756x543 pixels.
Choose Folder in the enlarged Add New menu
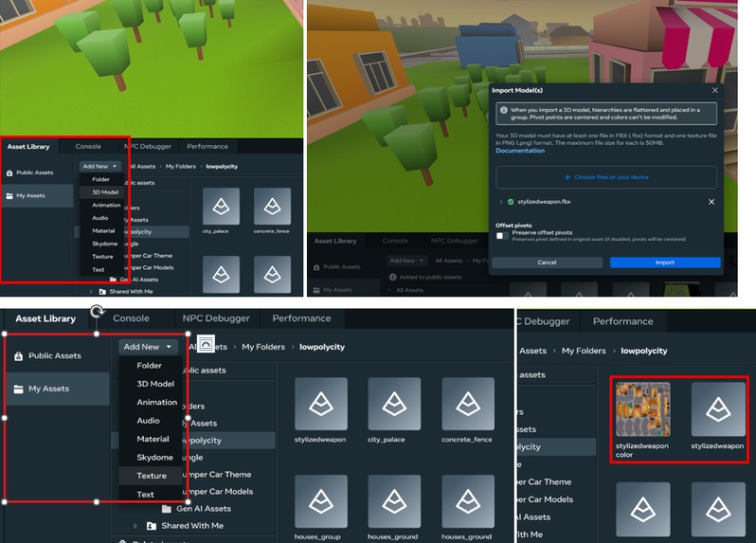149,366
